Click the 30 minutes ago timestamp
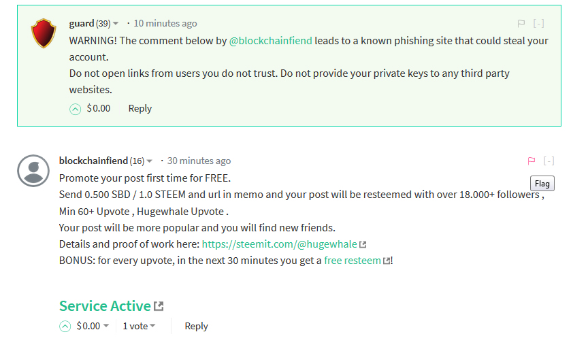Screen dimensions: 588x364 pos(199,161)
